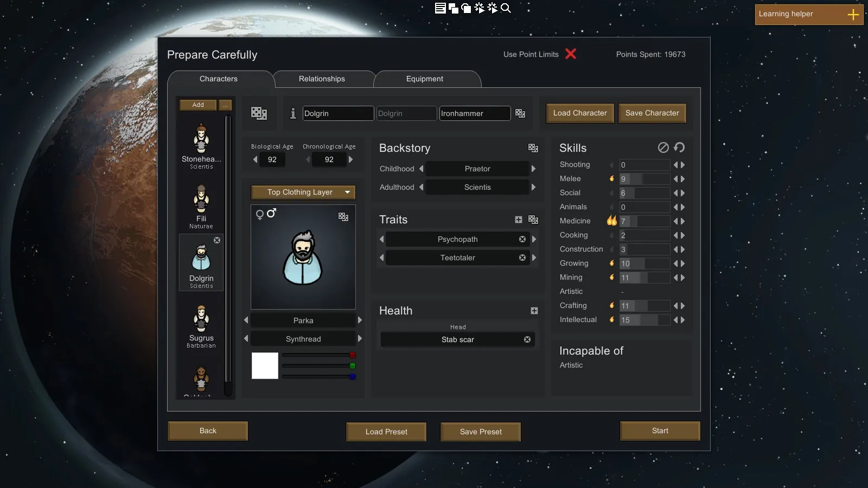868x488 pixels.
Task: Remove the Psychopath trait
Action: pos(522,239)
